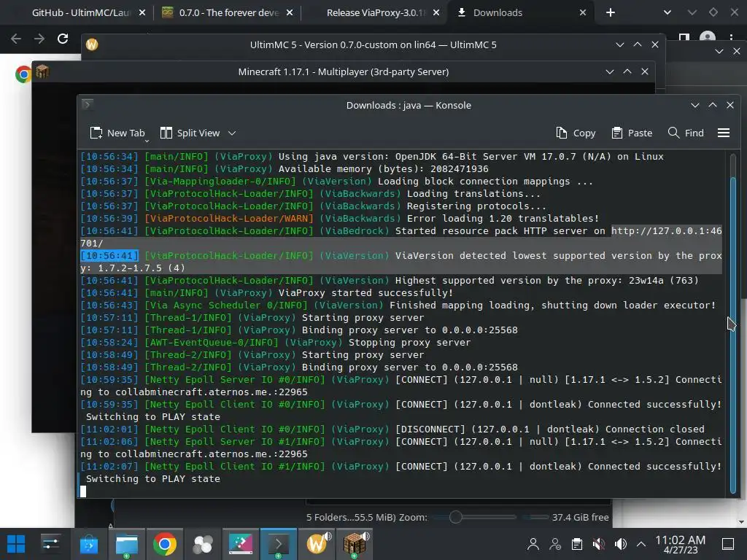Go back in Chrome
Image resolution: width=747 pixels, height=560 pixels.
click(x=16, y=39)
